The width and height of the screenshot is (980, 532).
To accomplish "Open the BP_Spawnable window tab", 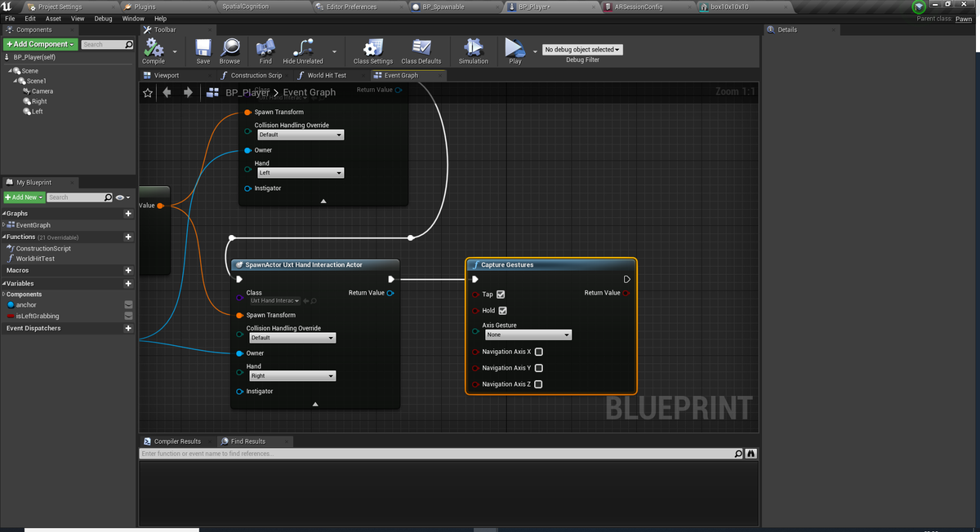I will pyautogui.click(x=443, y=7).
